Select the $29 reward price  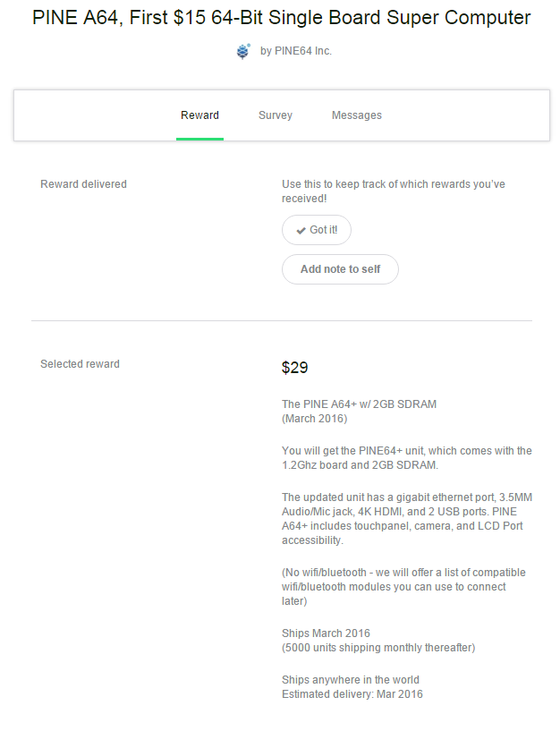tap(295, 368)
